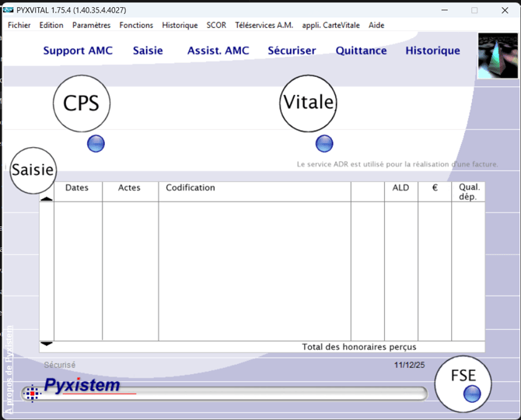Image resolution: width=521 pixels, height=420 pixels.
Task: Click the Support AMC button
Action: pos(78,51)
